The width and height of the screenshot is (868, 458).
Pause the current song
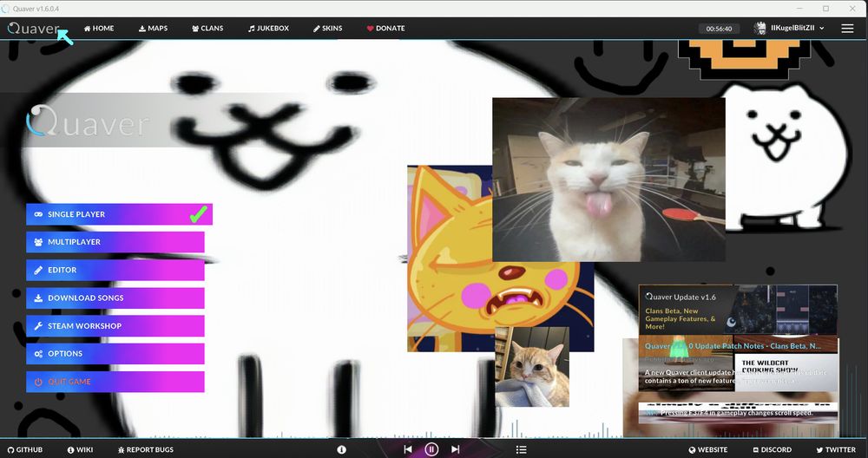(431, 449)
